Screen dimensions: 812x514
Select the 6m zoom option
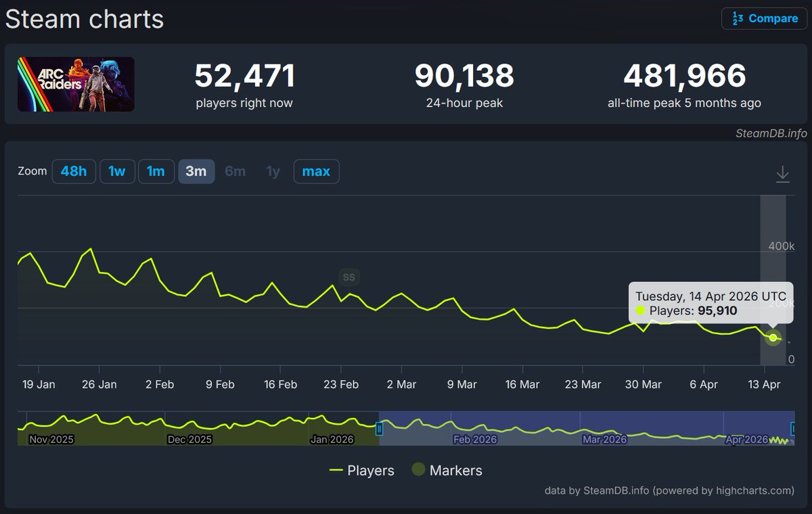(235, 171)
